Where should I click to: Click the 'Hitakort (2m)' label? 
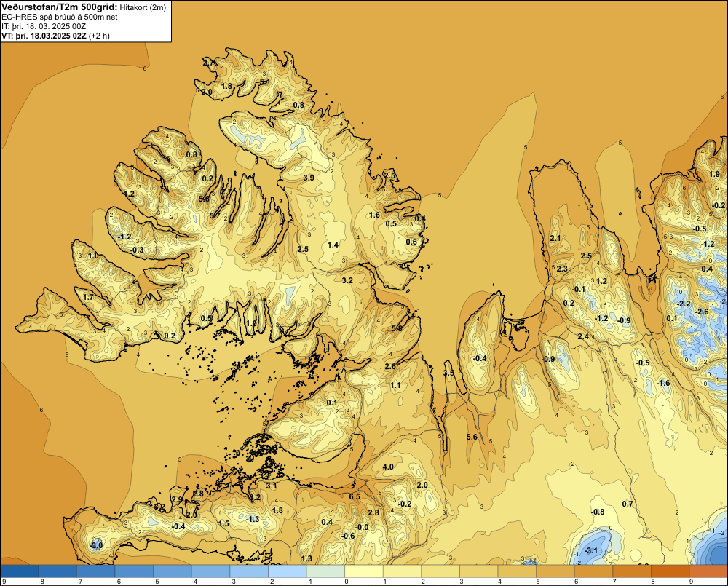(x=143, y=7)
